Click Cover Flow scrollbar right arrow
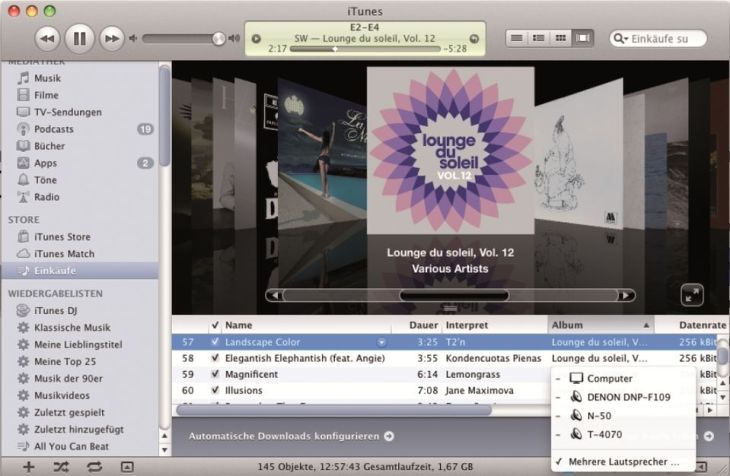Viewport: 730px width, 476px height. point(626,295)
